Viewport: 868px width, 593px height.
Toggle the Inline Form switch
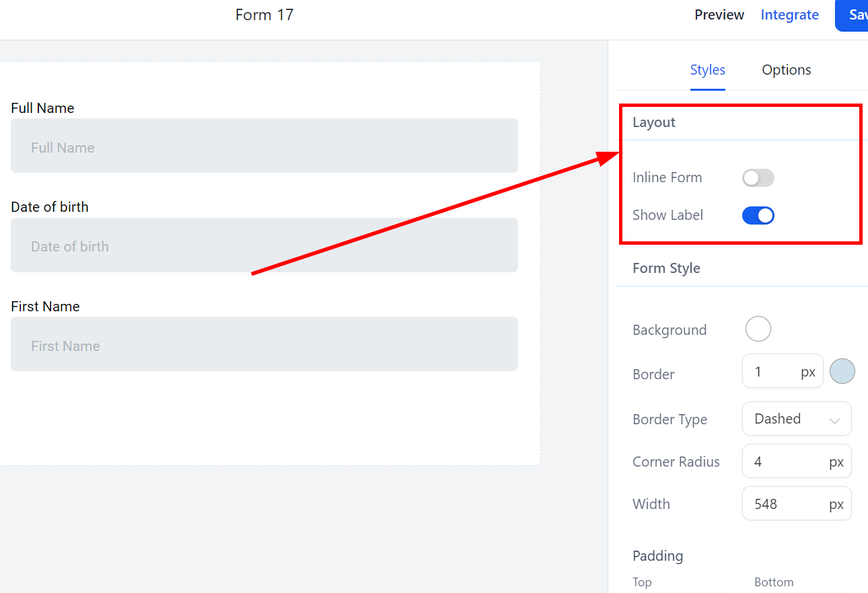pos(758,178)
